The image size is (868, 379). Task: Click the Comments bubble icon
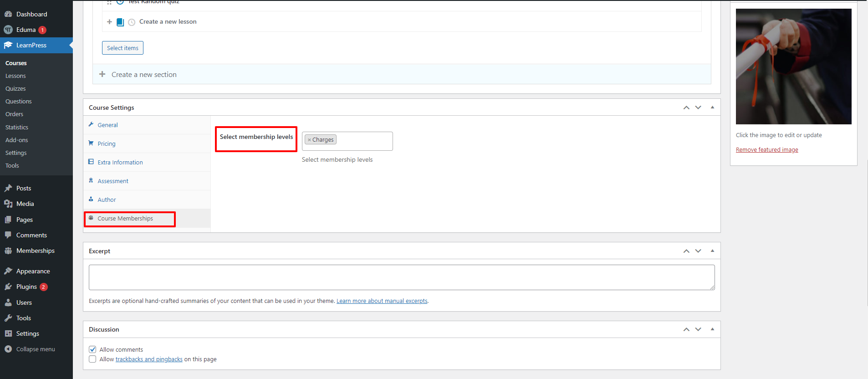tap(8, 235)
